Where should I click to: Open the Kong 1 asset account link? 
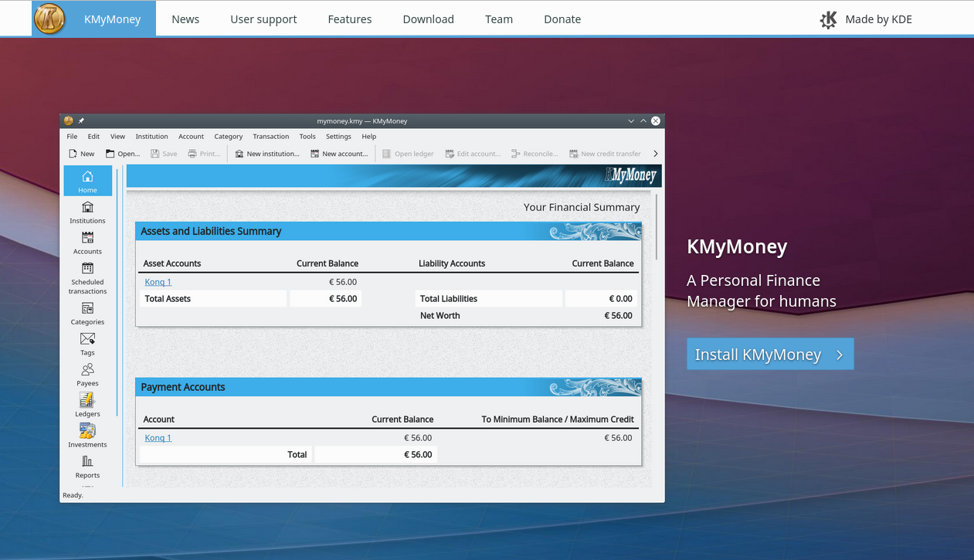(158, 282)
